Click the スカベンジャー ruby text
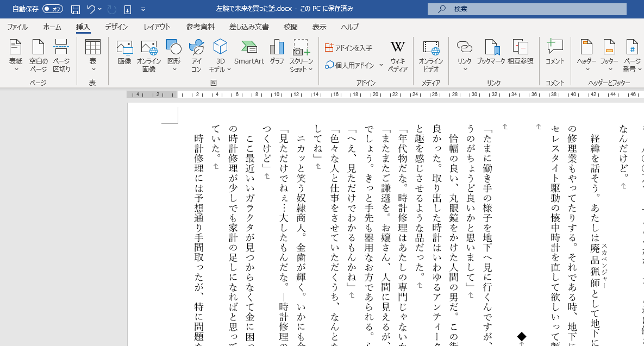644x346 pixels. (x=604, y=265)
